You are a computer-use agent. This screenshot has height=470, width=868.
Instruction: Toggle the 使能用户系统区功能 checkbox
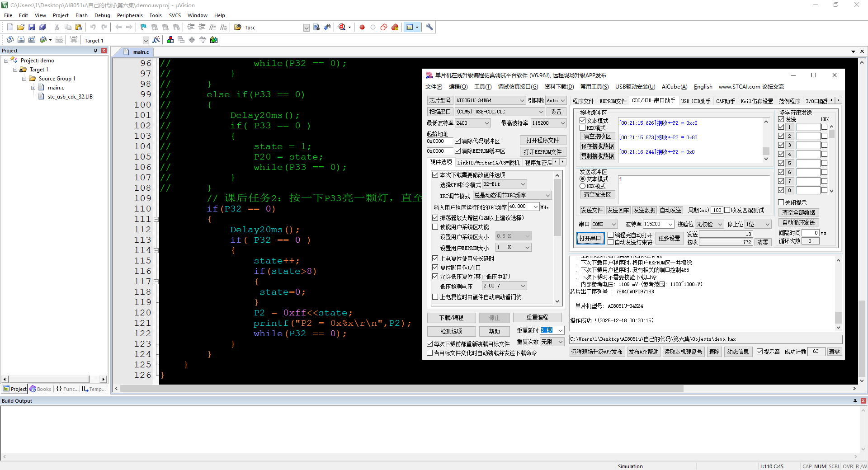tap(435, 227)
